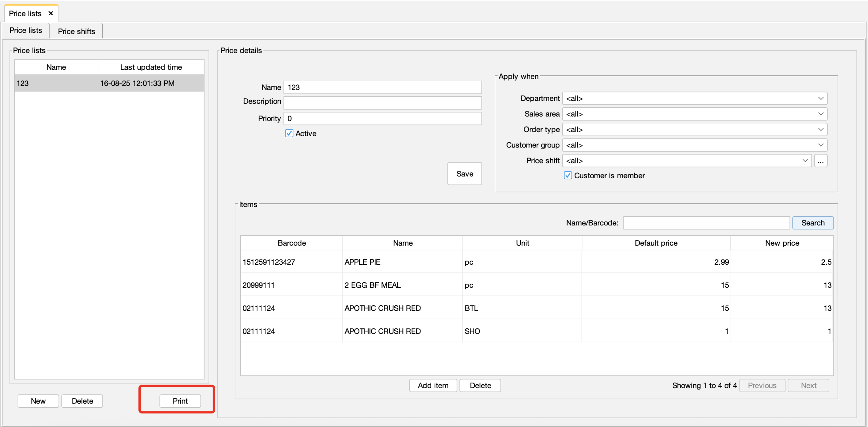
Task: Sort by Last updated time column
Action: [151, 67]
